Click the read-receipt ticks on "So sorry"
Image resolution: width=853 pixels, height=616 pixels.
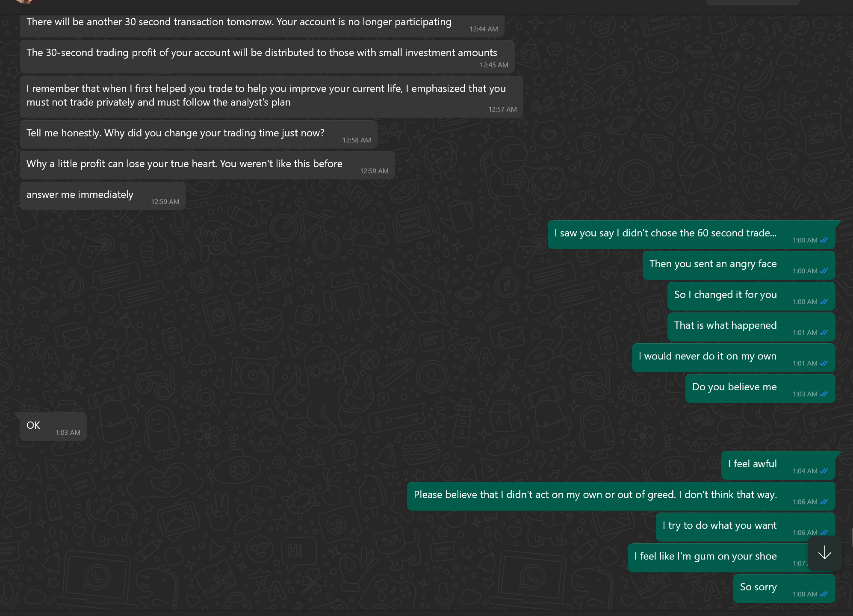click(824, 594)
